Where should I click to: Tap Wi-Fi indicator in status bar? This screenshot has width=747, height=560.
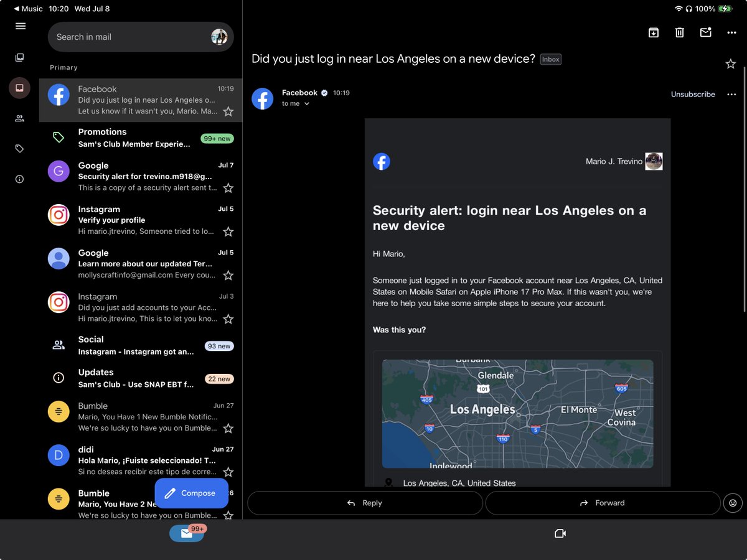tap(679, 9)
